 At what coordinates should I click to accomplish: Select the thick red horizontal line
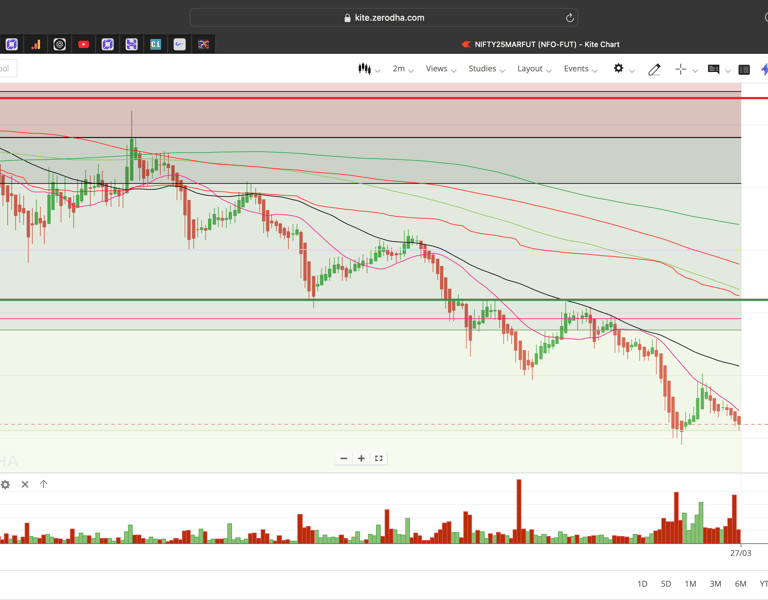(x=384, y=98)
